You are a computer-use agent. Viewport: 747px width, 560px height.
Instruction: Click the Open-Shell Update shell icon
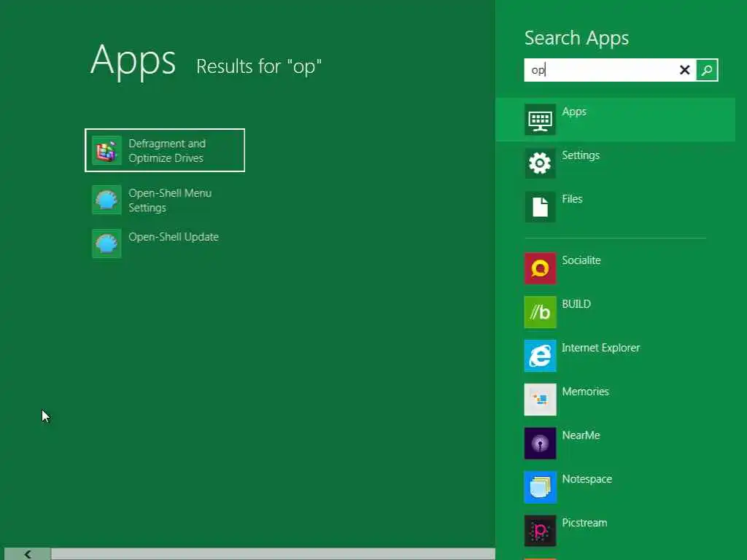point(107,244)
